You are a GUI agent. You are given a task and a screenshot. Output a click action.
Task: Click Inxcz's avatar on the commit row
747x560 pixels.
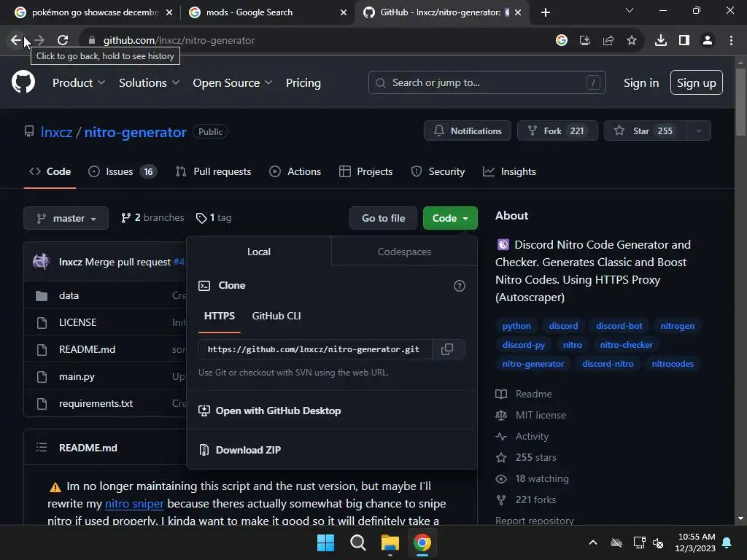click(42, 262)
